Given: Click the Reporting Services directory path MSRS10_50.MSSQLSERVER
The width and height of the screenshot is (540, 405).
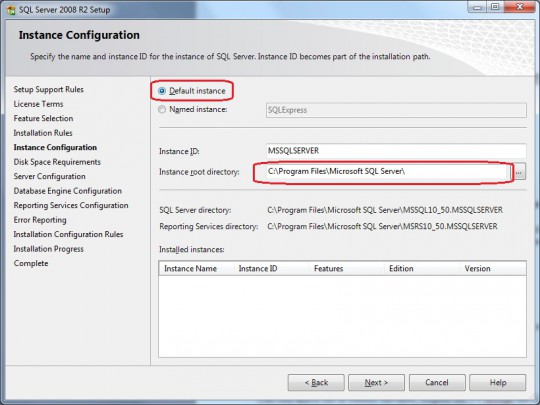Looking at the screenshot, I should click(x=382, y=227).
